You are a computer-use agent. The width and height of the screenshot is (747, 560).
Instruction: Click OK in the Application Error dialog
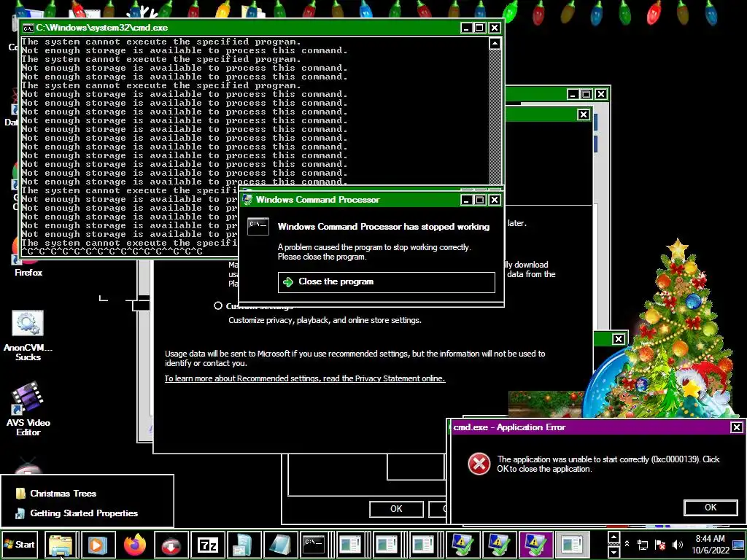711,507
